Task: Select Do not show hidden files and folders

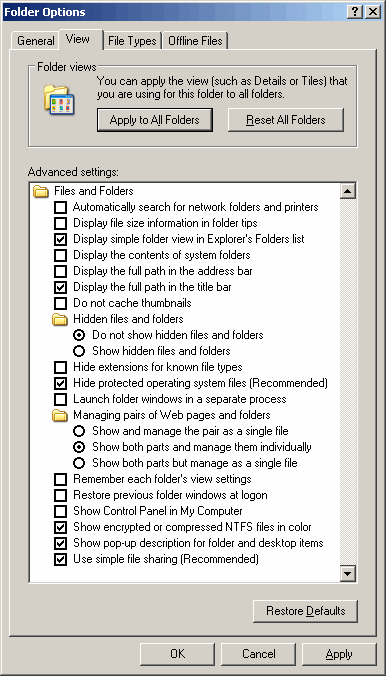Action: [79, 335]
